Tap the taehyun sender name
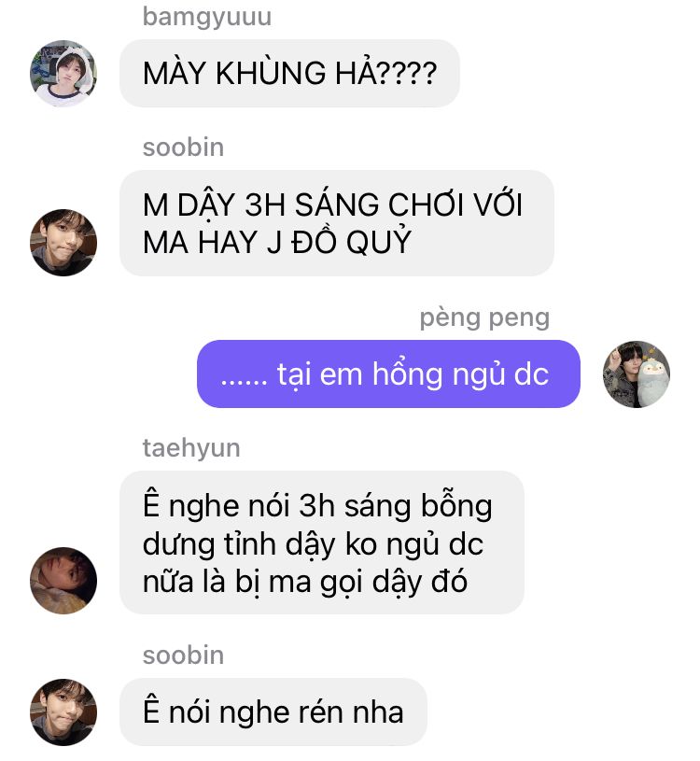 click(x=191, y=448)
